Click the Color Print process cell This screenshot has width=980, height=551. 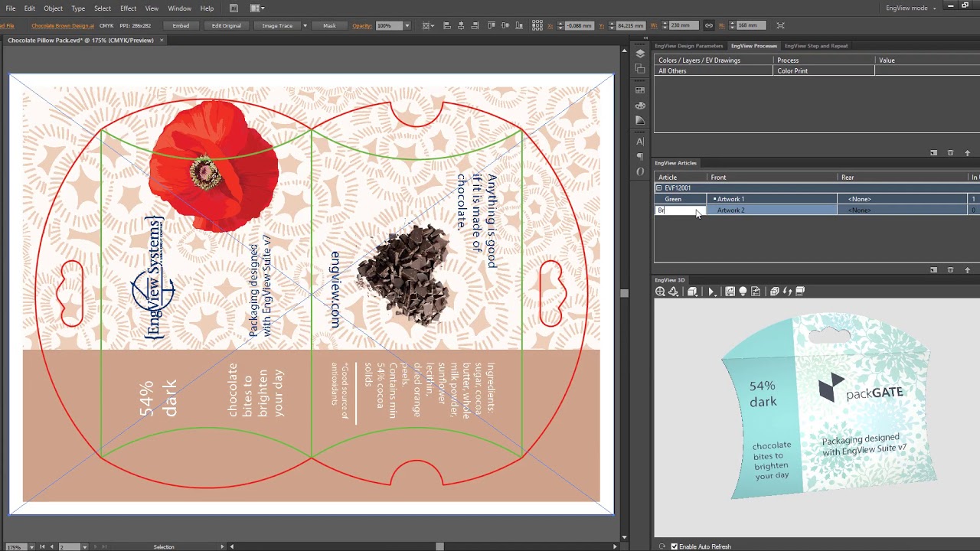tap(824, 71)
